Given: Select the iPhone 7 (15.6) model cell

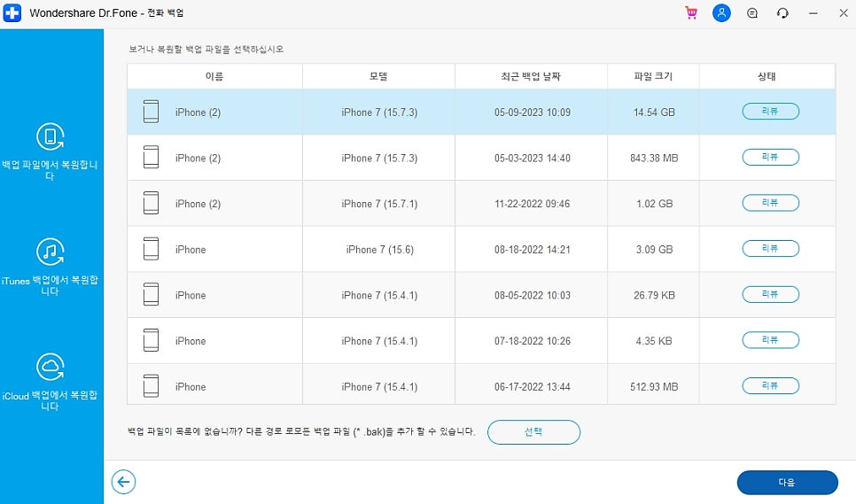Looking at the screenshot, I should [x=379, y=249].
